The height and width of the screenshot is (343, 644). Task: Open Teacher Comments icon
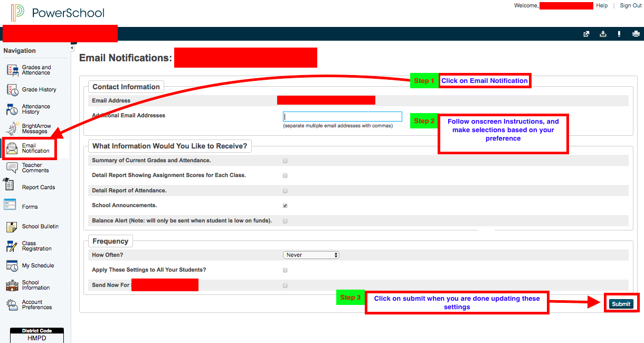[12, 168]
